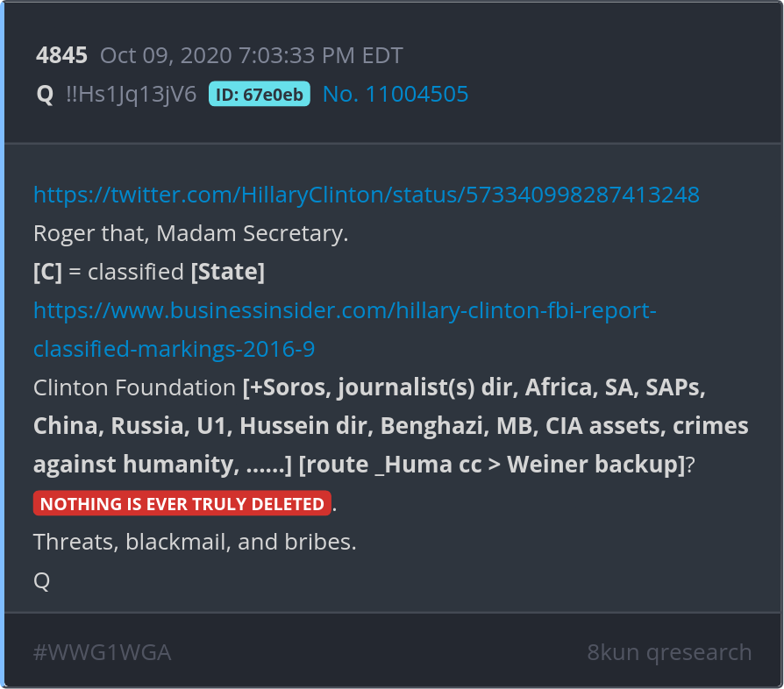Click the Oct 09, 2020 timestamp
The height and width of the screenshot is (689, 784).
point(252,56)
